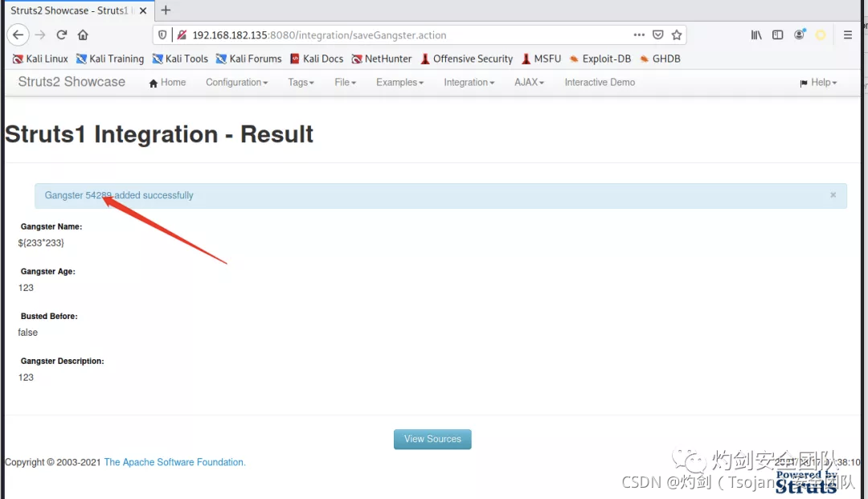Image resolution: width=868 pixels, height=499 pixels.
Task: Bookmark this page with star icon
Action: click(677, 35)
